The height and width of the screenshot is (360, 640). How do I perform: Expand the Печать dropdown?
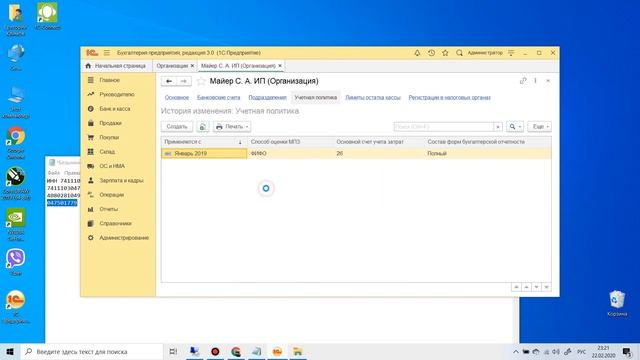point(232,127)
